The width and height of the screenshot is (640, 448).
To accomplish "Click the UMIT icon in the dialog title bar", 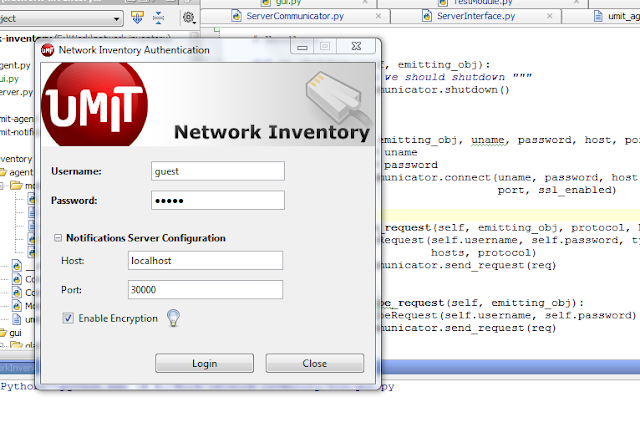I will (x=47, y=50).
